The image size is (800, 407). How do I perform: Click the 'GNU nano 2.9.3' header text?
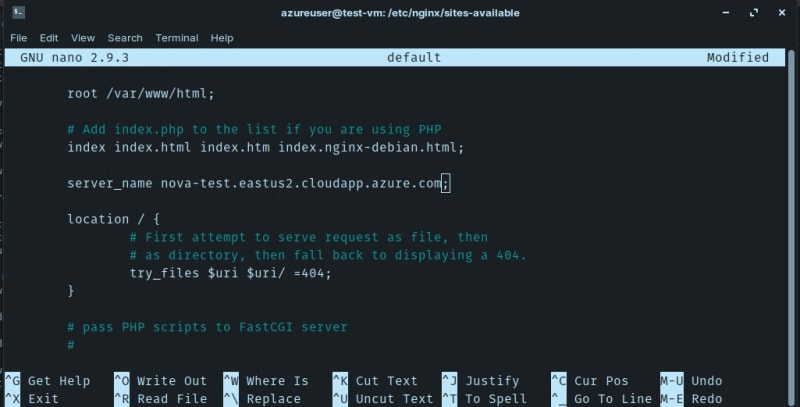pyautogui.click(x=74, y=58)
